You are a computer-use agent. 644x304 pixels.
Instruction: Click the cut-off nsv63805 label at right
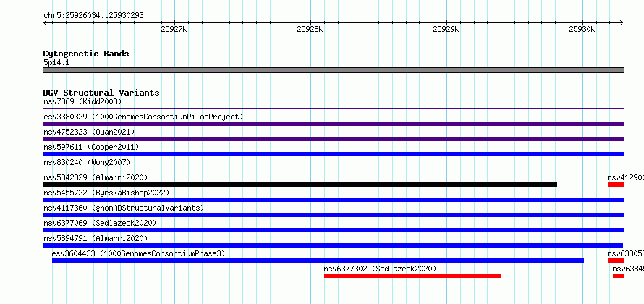pos(625,253)
